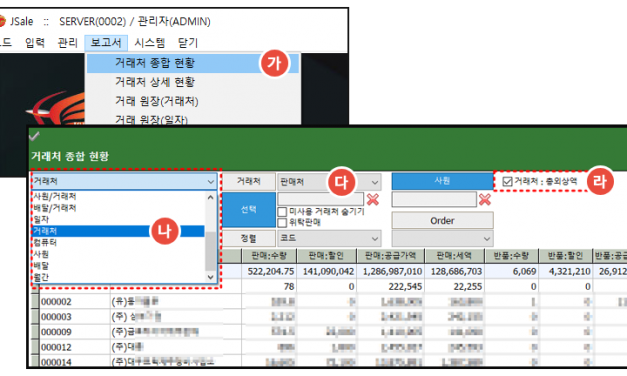Choose highlighted 거래처 in dropdown list
Screen dimensions: 627x376
tap(118, 231)
